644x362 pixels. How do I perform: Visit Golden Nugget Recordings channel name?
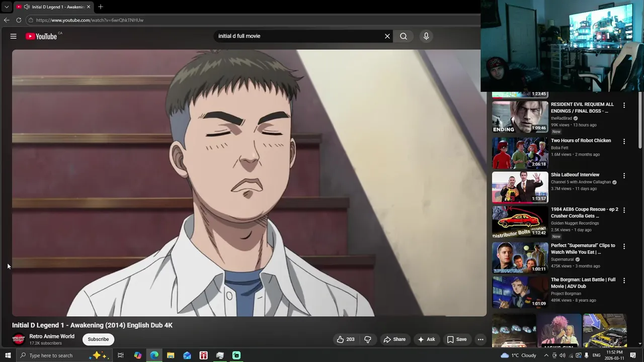[575, 223]
